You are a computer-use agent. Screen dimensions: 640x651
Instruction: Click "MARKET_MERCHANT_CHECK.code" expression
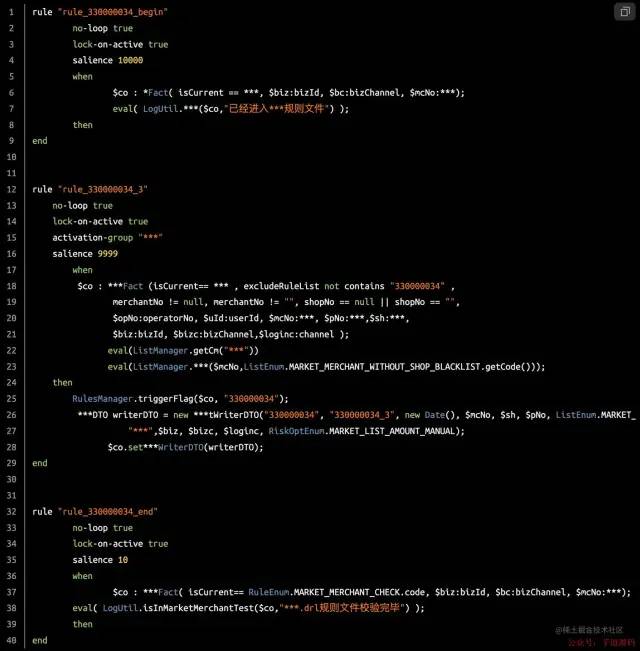[x=359, y=592]
